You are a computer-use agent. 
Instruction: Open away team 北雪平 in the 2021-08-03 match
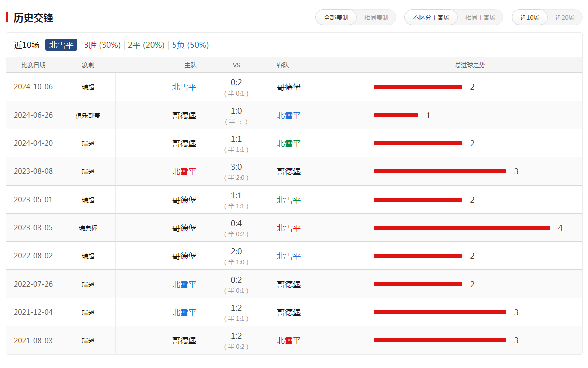pyautogui.click(x=289, y=341)
